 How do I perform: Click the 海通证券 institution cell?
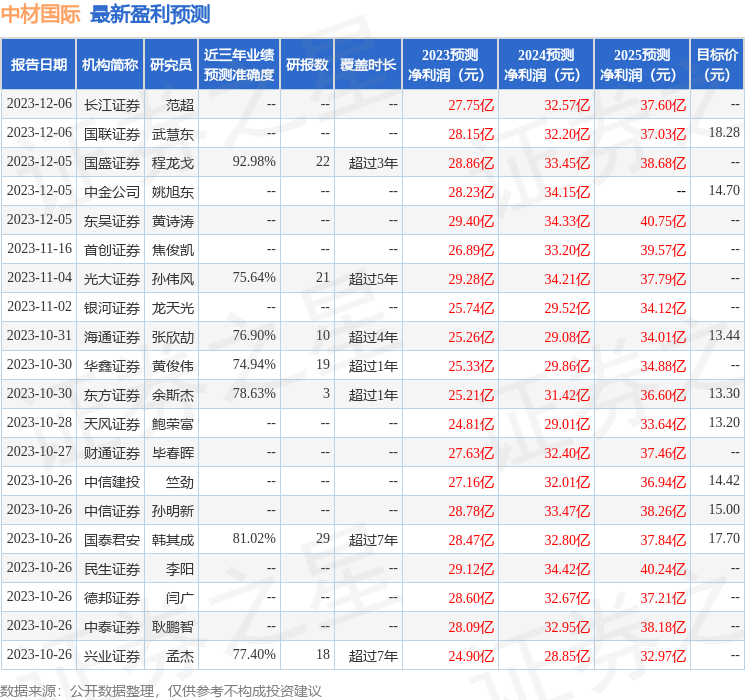click(x=112, y=337)
